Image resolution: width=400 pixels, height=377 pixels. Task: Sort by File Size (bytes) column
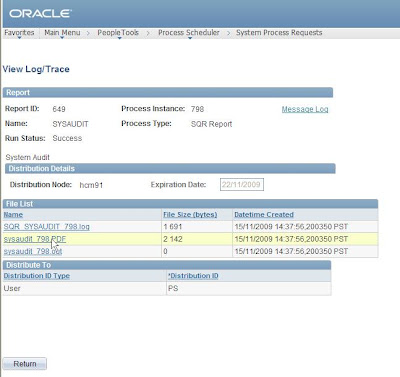click(190, 215)
